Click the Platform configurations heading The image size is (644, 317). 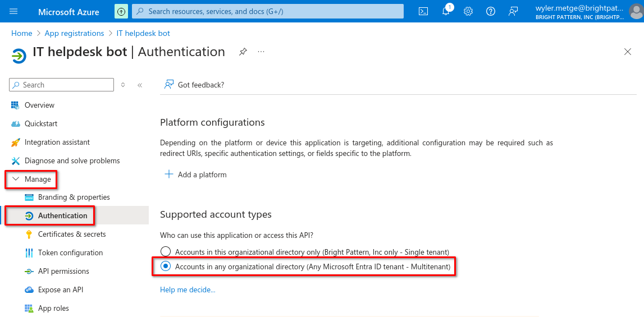212,122
